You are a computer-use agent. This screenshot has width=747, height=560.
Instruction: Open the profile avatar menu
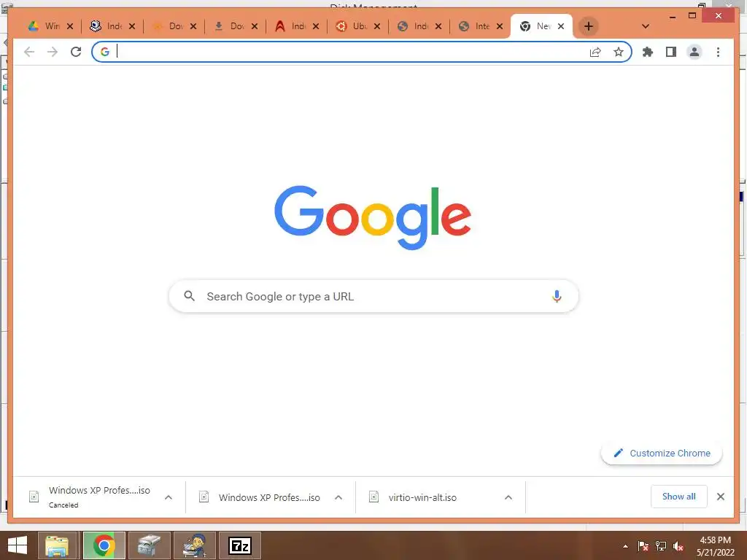pyautogui.click(x=694, y=52)
